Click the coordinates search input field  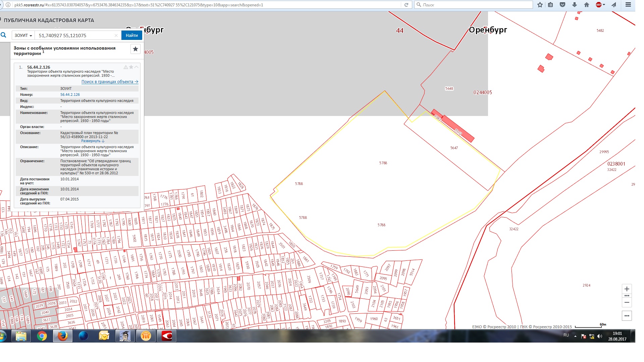point(74,35)
